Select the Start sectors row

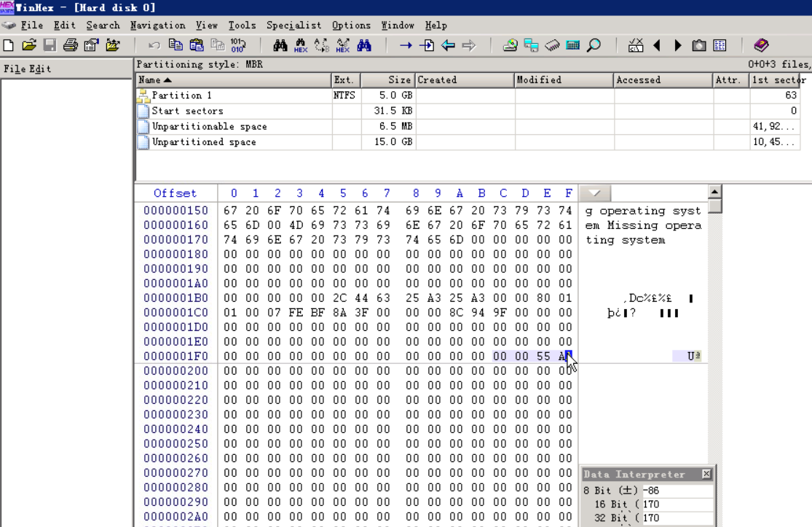point(469,111)
